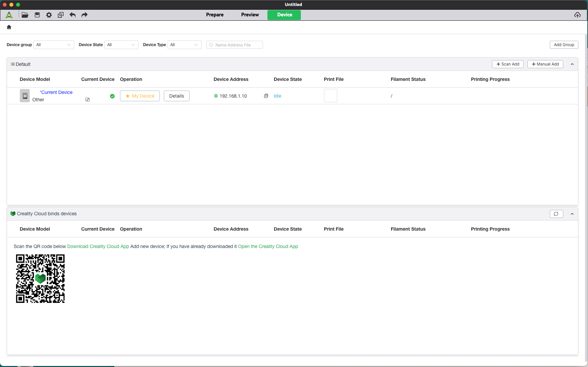Viewport: 588px width, 367px height.
Task: Copy IP address with the copy icon
Action: point(266,96)
